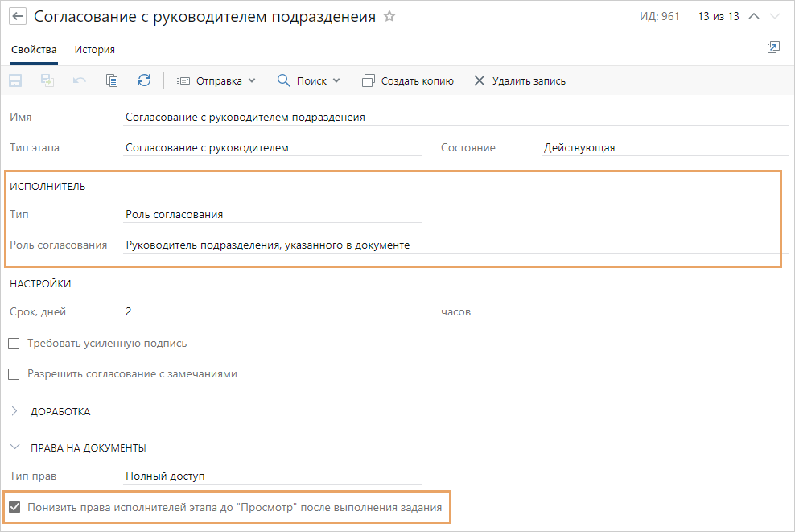Open the 'Отправка' dropdown menu
Screen dimensions: 795x532
[216, 80]
